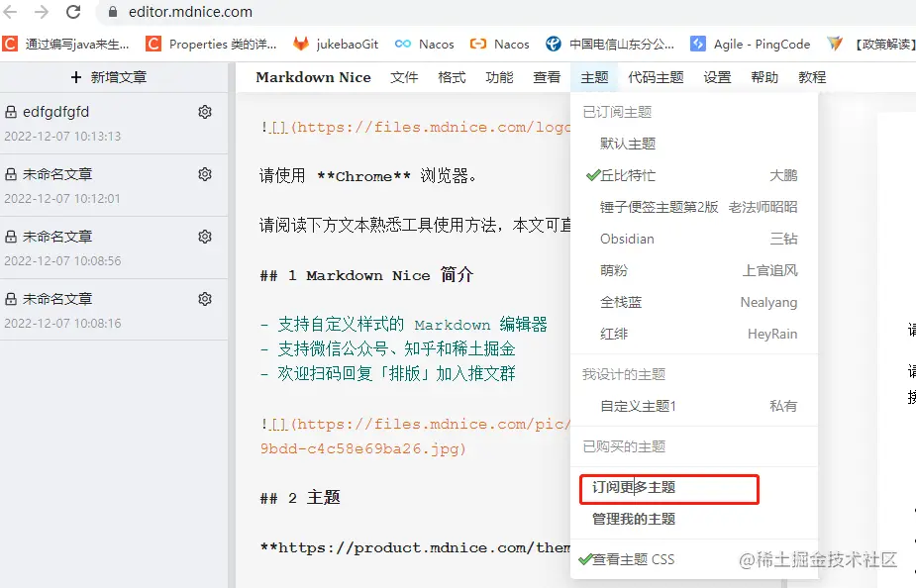Viewport: 916px width, 588px height.
Task: Click the '## 2 主题' heading line
Action: [300, 498]
